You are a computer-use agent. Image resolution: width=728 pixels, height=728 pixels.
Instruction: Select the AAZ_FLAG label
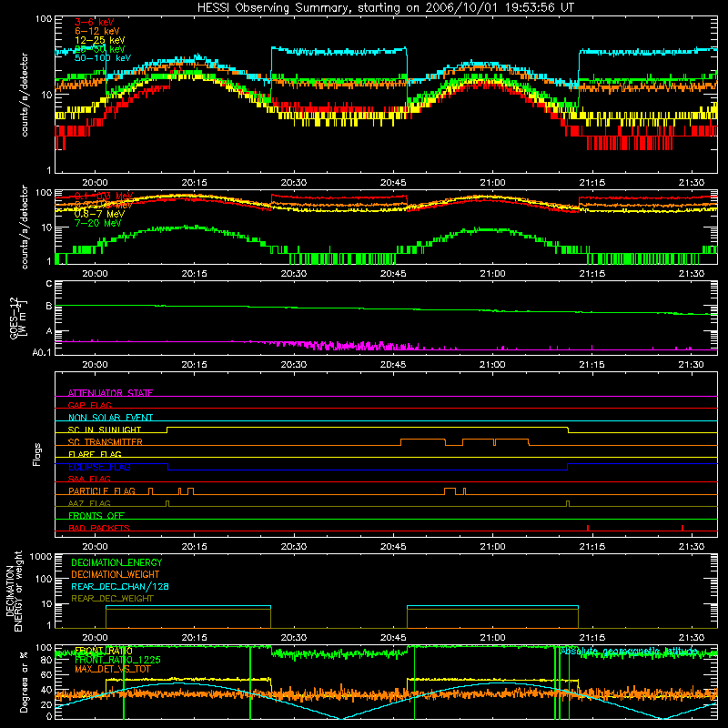click(x=89, y=503)
